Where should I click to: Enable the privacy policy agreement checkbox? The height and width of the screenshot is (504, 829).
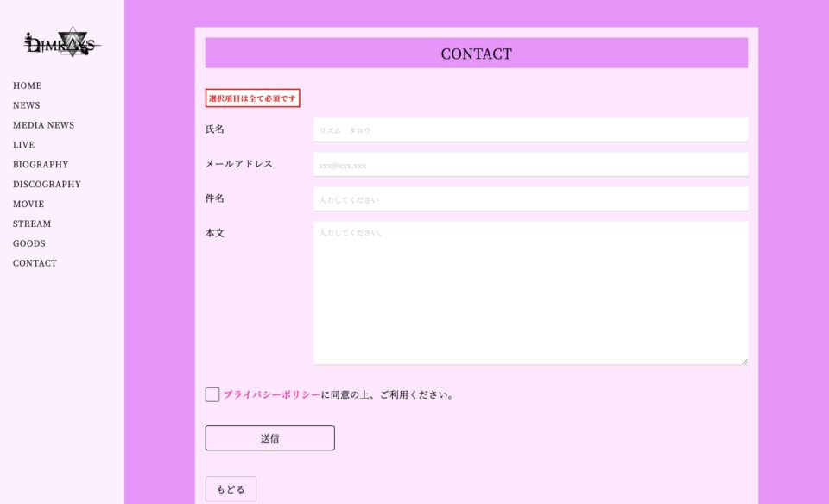[211, 394]
